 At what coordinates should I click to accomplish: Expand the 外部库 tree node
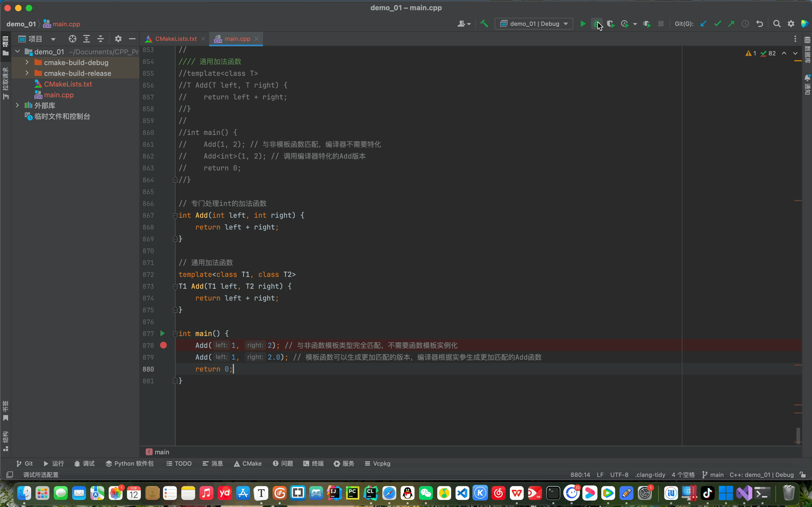point(17,105)
